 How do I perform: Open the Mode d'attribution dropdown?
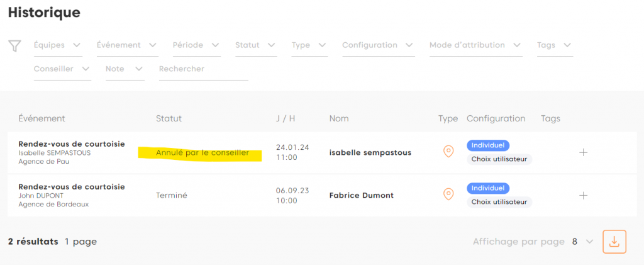click(x=475, y=45)
